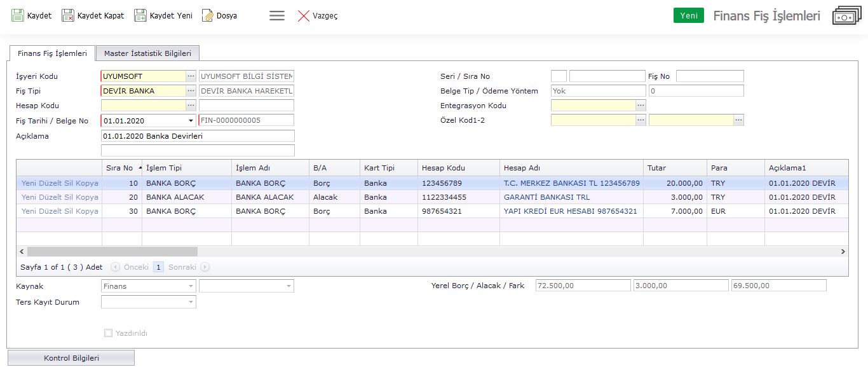Image resolution: width=868 pixels, height=367 pixels.
Task: Click the 1122334455 Hesap Kodu cell
Action: pos(458,197)
